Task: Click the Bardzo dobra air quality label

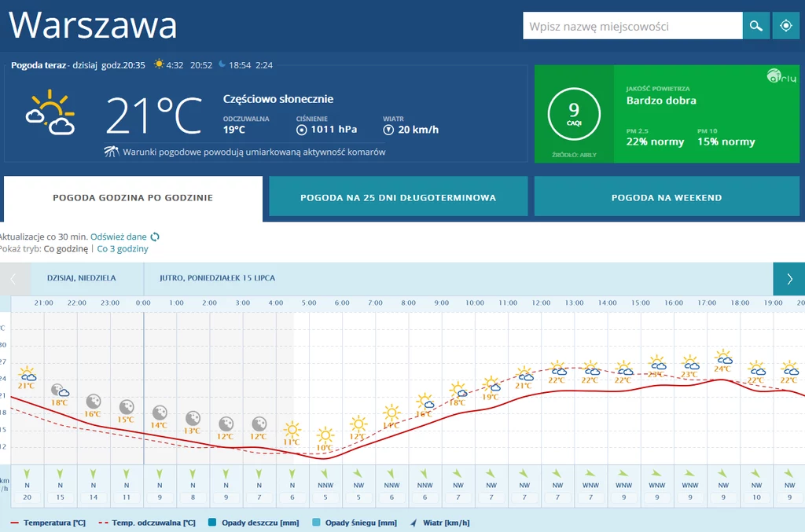Action: coord(661,101)
